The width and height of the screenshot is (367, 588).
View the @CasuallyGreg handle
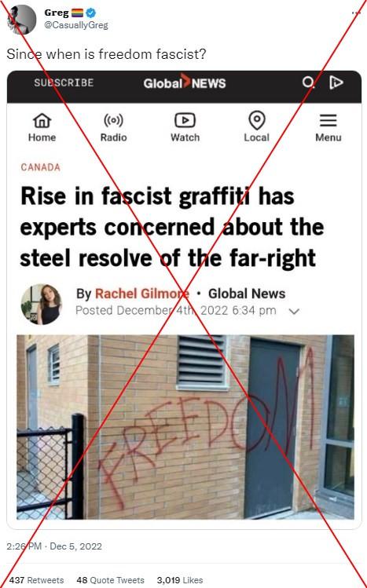[x=76, y=25]
